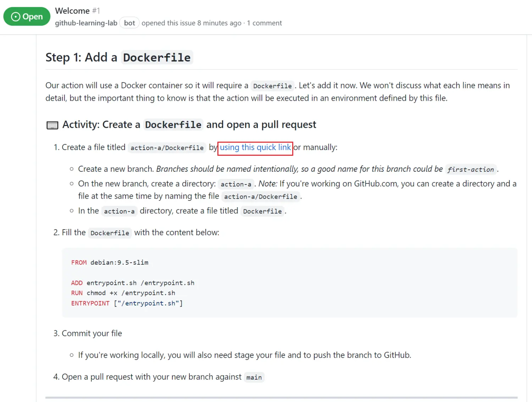532x402 pixels.
Task: Click the "action-a/Dockerfile" code in step 1
Action: 167,148
